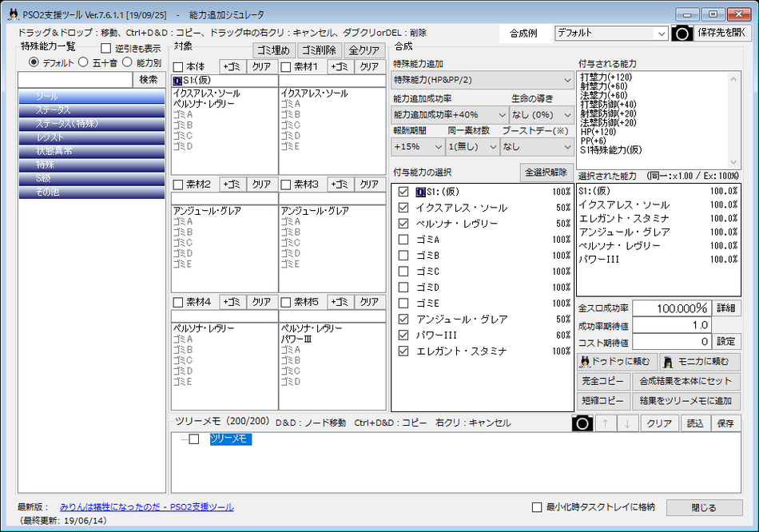Expand the ソール category

point(92,97)
